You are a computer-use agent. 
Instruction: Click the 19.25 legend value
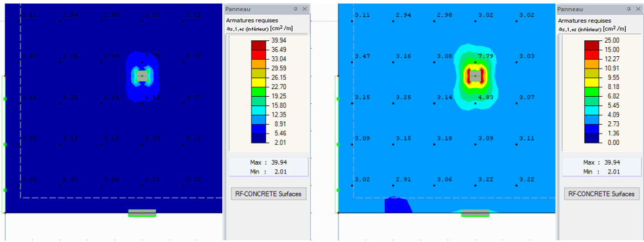[x=279, y=96]
